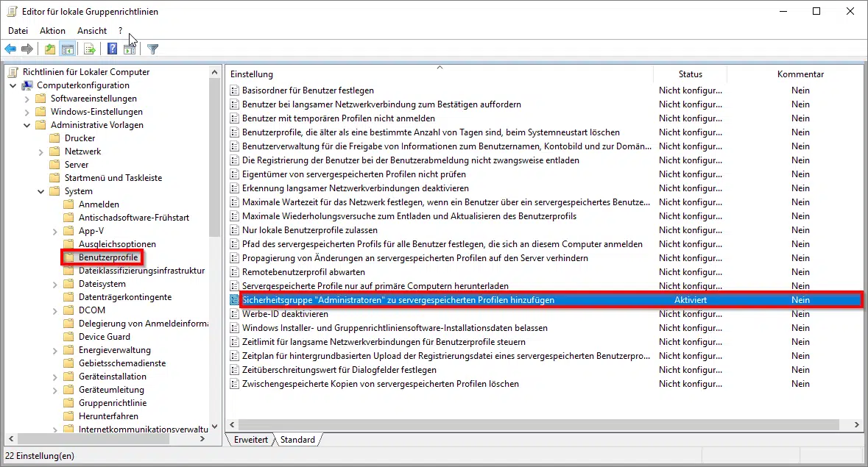This screenshot has height=467, width=868.
Task: Switch to the Erweitert tab
Action: (249, 440)
